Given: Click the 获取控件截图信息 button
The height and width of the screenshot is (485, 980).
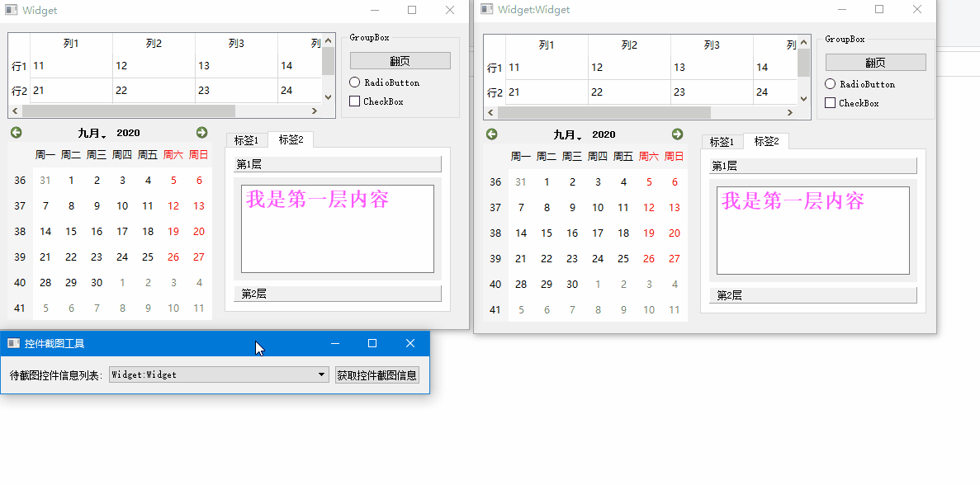Looking at the screenshot, I should [376, 375].
